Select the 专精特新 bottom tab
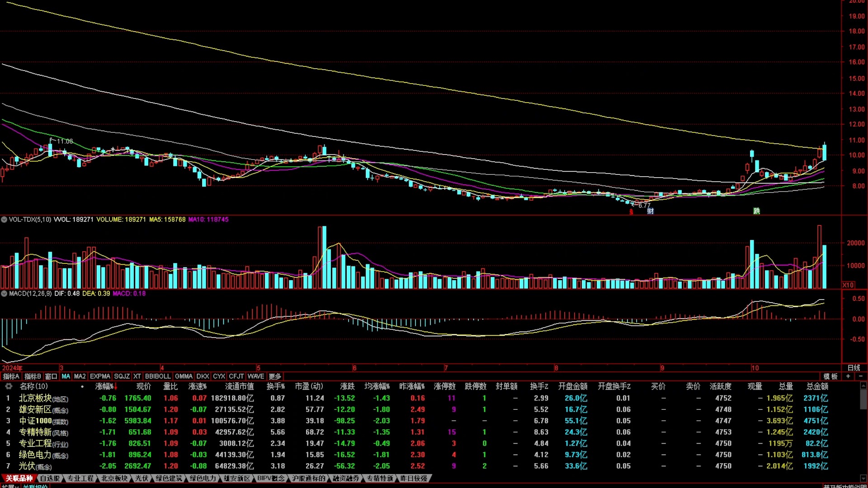868x488 pixels. coord(380,478)
